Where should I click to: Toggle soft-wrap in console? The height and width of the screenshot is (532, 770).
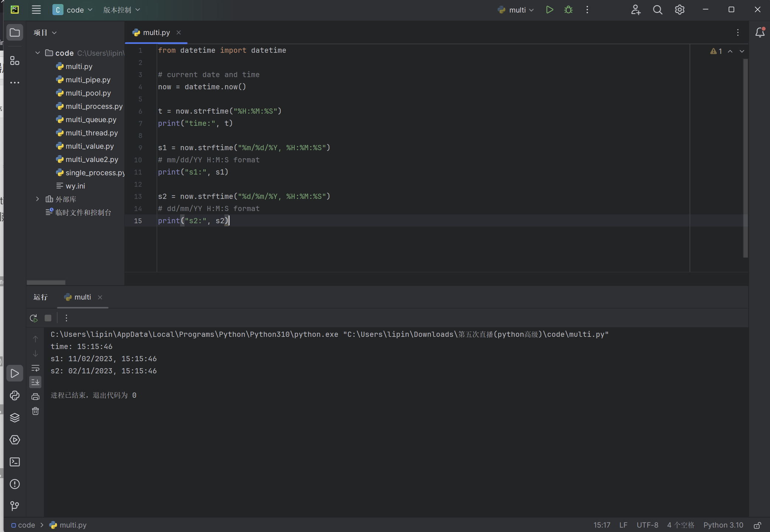(35, 368)
